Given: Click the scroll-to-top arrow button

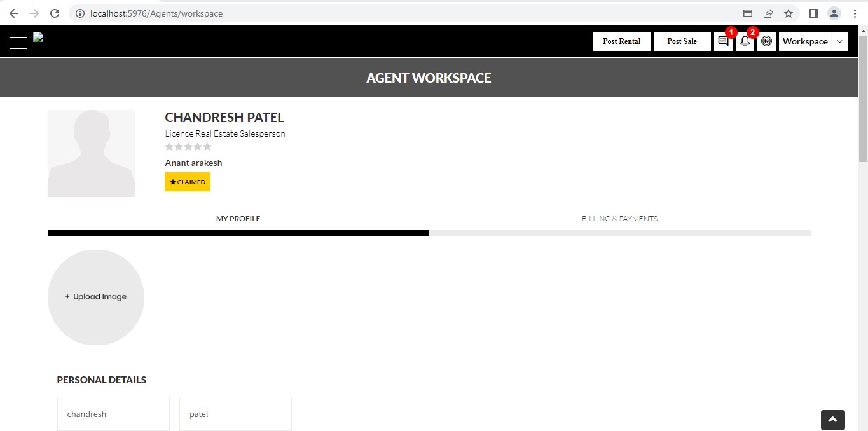Looking at the screenshot, I should (833, 420).
